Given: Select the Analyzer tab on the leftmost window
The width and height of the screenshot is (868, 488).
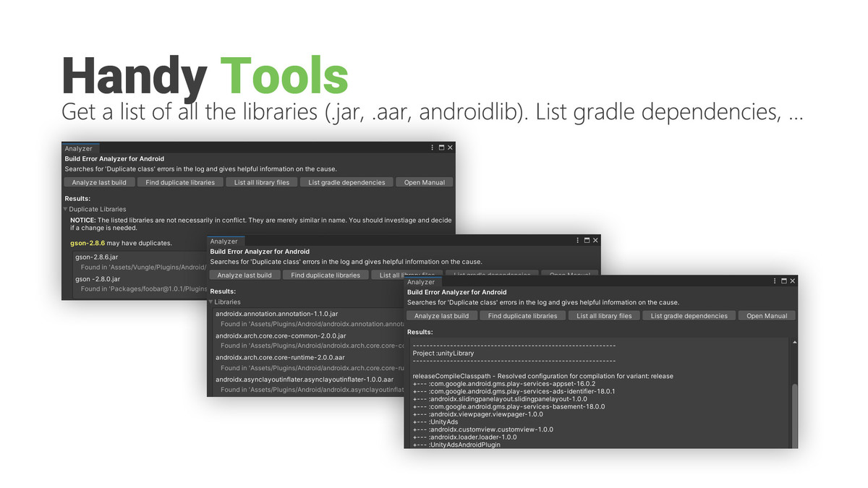Looking at the screenshot, I should (80, 148).
